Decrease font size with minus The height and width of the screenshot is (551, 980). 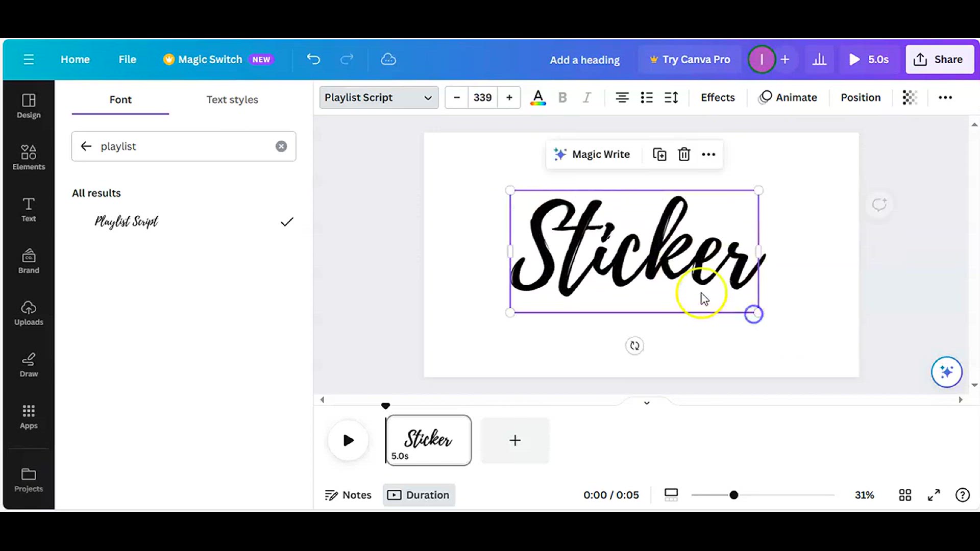457,97
